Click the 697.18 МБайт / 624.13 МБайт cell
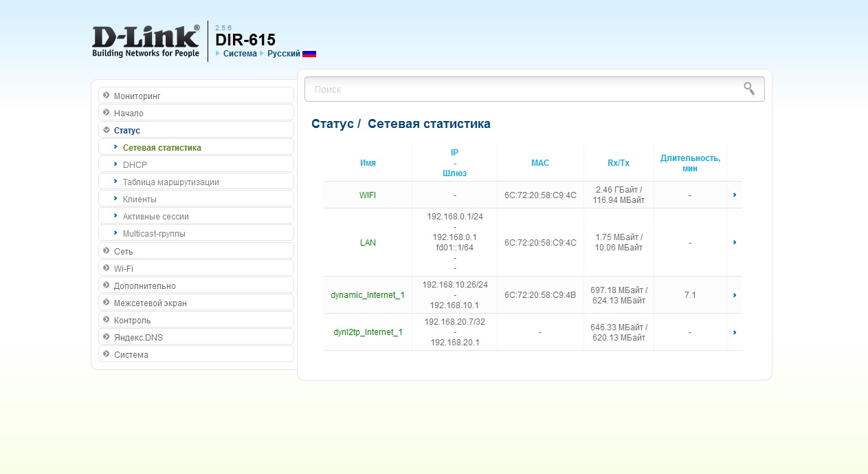Screen dimensions: 868x474 (619, 295)
